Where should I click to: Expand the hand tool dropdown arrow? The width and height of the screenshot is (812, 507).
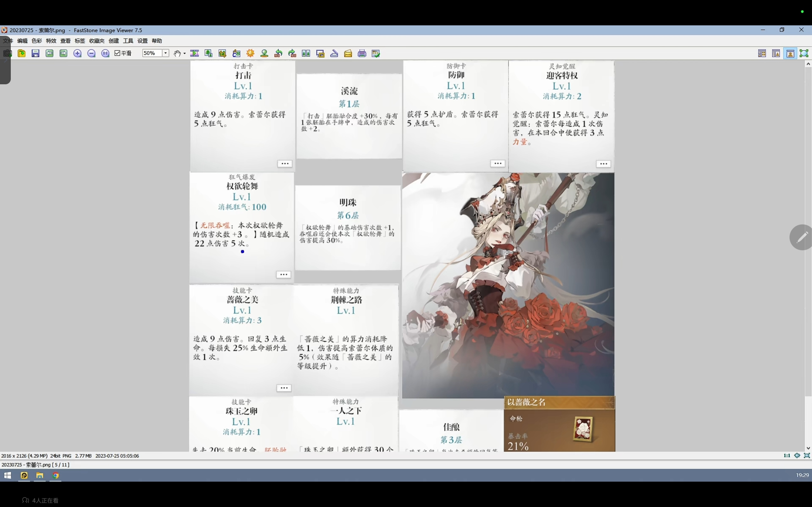click(185, 54)
